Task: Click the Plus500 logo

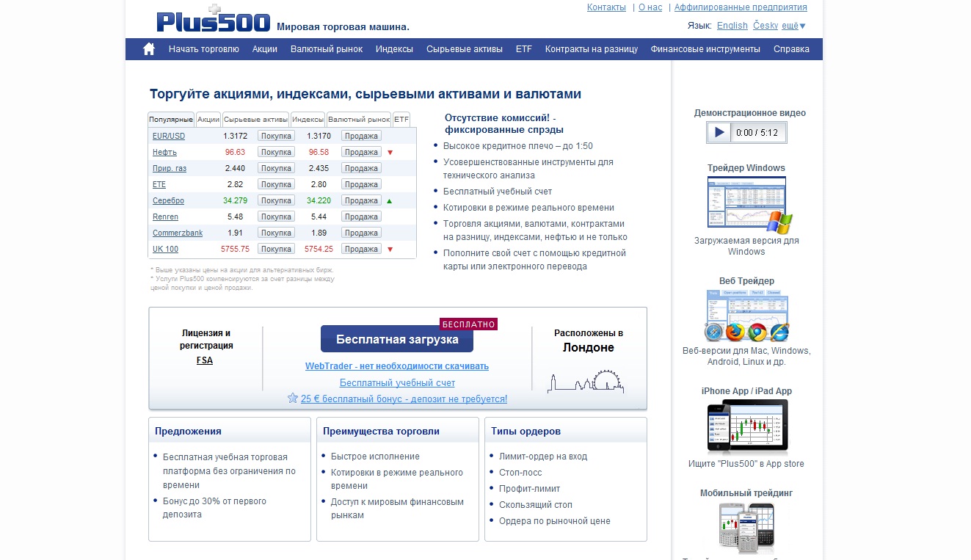Action: (214, 19)
